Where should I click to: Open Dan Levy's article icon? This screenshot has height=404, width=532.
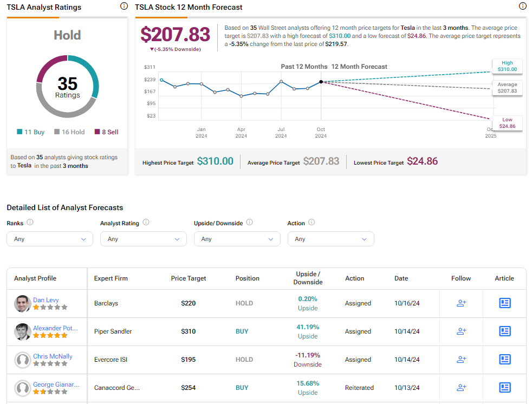pos(504,303)
